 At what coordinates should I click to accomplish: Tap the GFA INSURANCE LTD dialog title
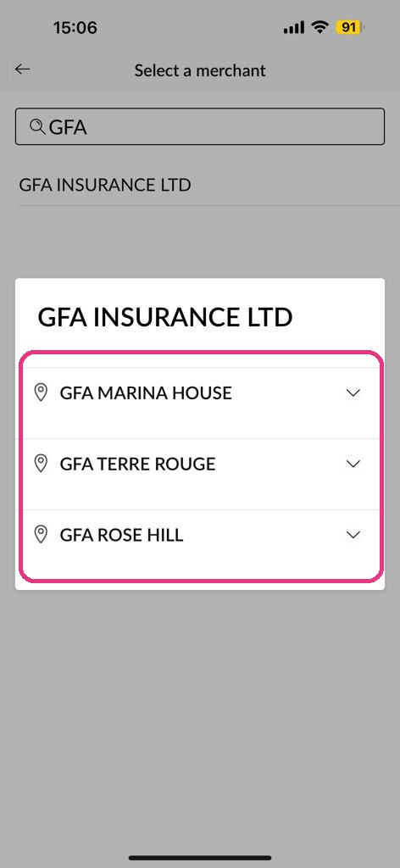[x=165, y=317]
